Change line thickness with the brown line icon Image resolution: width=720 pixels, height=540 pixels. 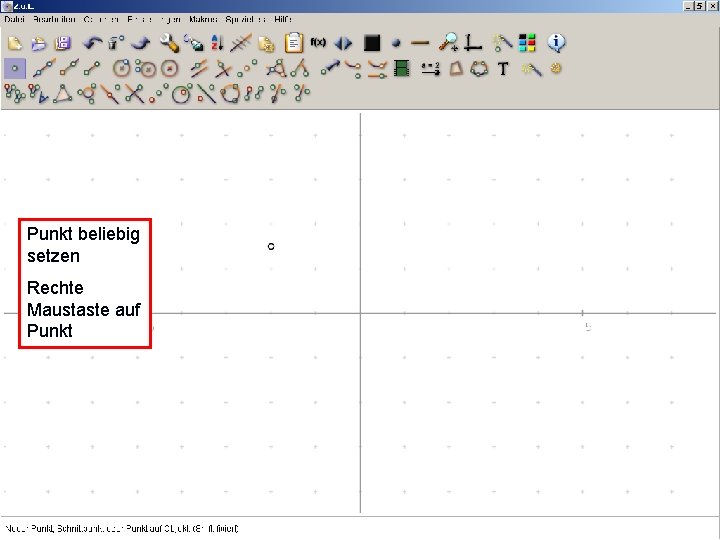tap(420, 43)
